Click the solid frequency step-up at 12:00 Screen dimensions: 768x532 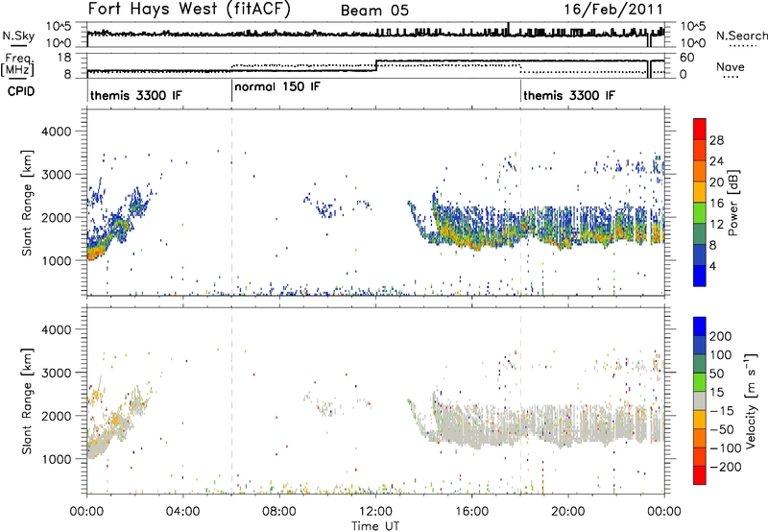coord(375,65)
